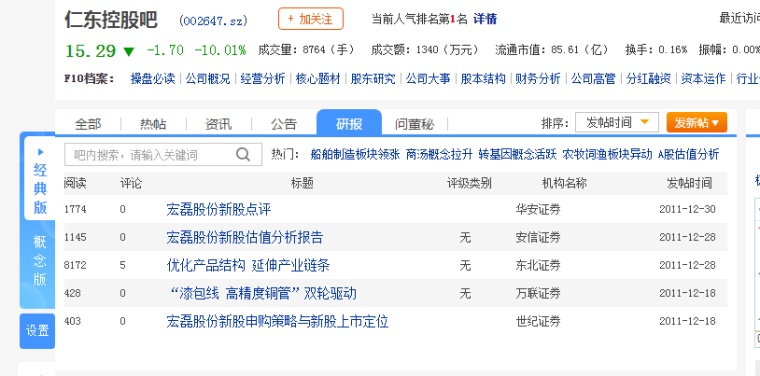The width and height of the screenshot is (760, 376).
Task: Open report 优化产品结构 延伸产业链条
Action: click(248, 266)
